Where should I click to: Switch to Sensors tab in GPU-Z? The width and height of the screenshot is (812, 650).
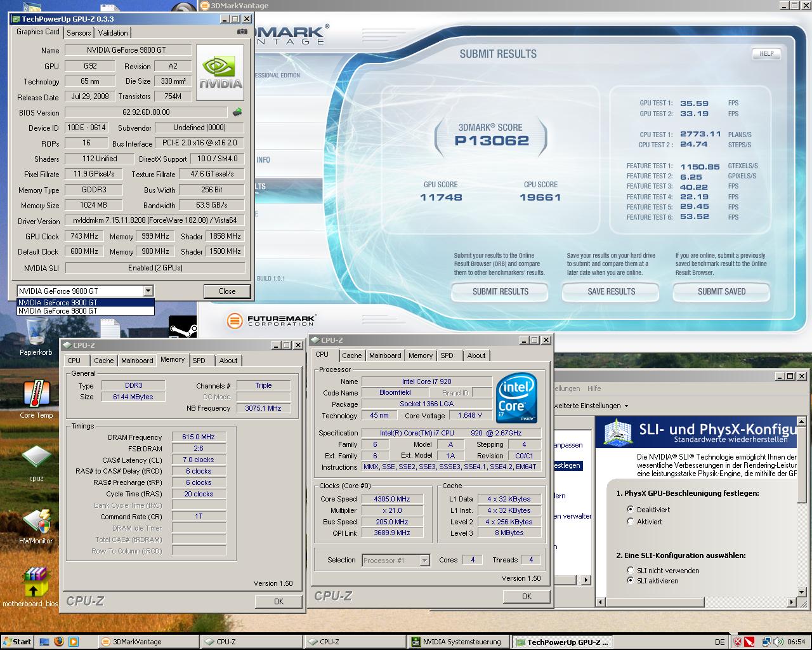pyautogui.click(x=79, y=33)
